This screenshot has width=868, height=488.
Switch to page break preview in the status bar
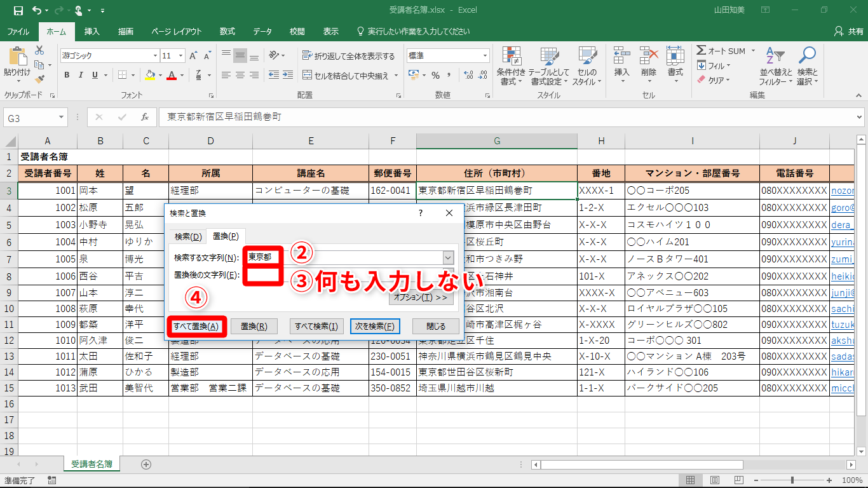738,480
